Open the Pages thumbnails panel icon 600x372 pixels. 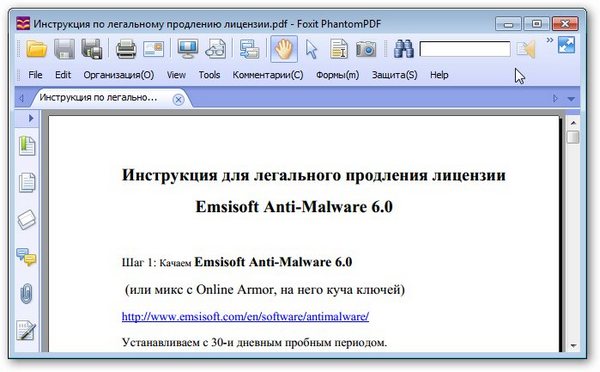27,182
